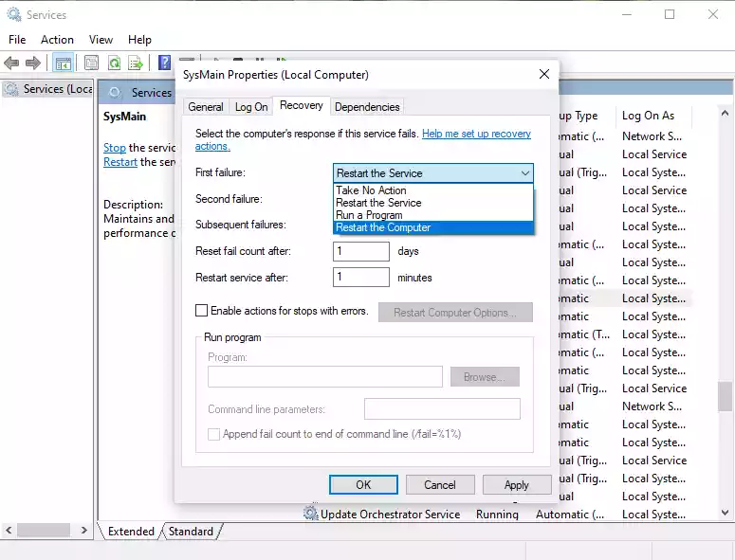The height and width of the screenshot is (560, 735).
Task: Click the Stop the service link
Action: pos(115,148)
